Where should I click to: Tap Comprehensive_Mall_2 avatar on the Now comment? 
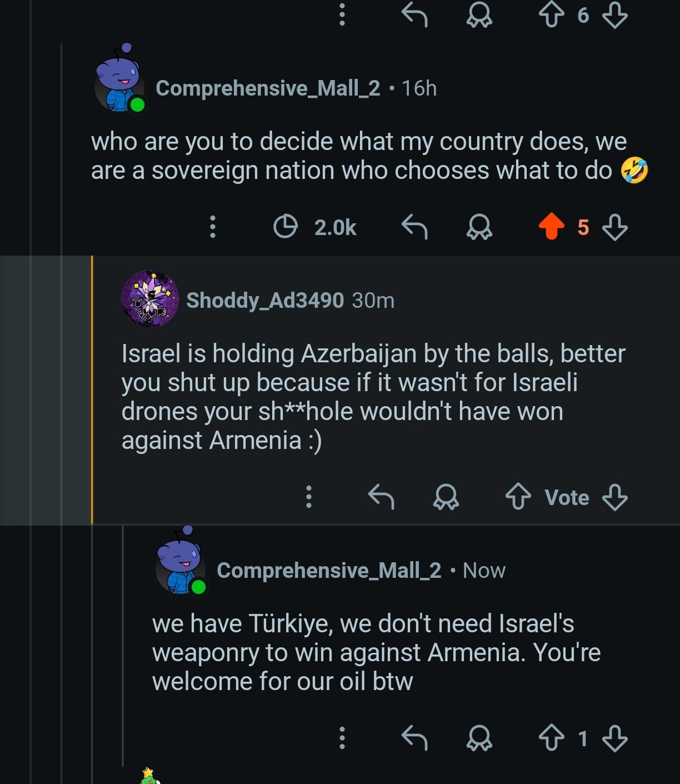(x=181, y=562)
